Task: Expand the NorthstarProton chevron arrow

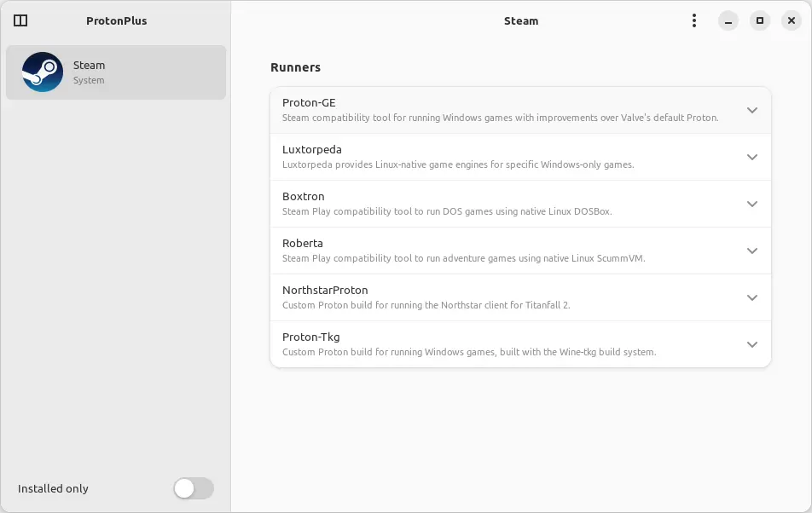Action: (x=752, y=297)
